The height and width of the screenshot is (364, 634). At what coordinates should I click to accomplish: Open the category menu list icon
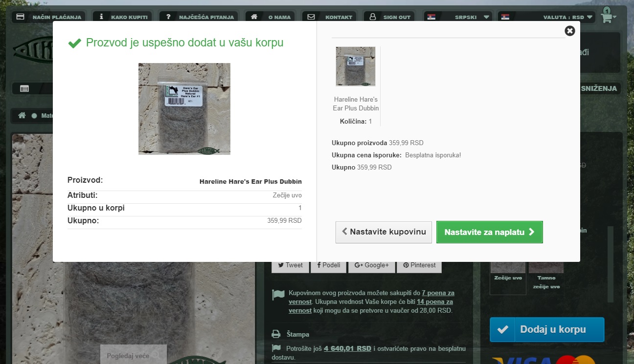24,88
